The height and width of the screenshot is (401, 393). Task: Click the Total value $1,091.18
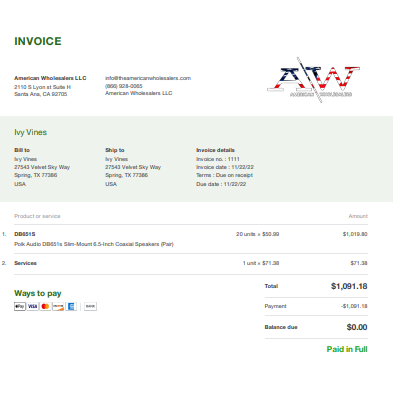pyautogui.click(x=349, y=286)
